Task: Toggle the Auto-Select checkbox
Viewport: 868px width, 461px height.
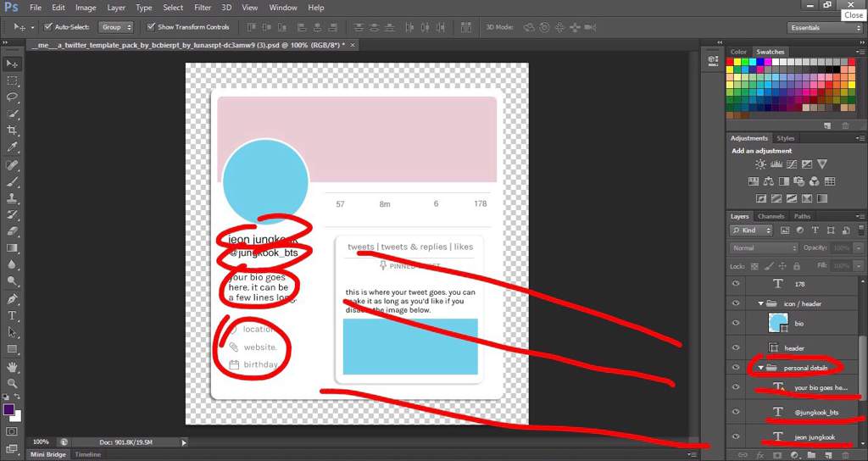Action: pos(48,26)
